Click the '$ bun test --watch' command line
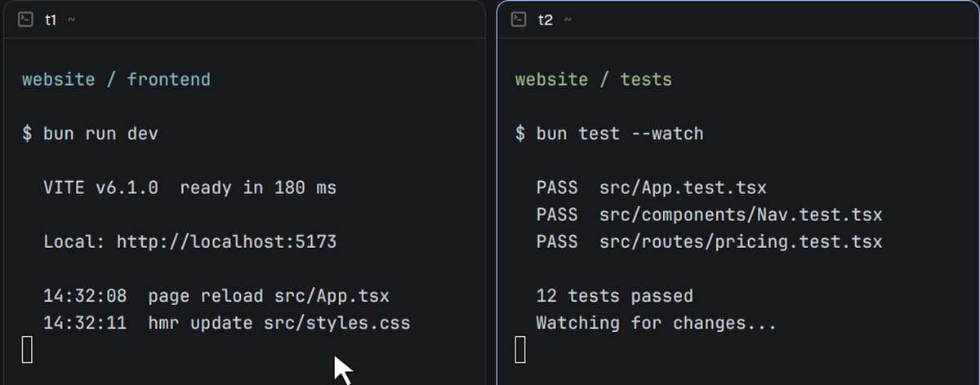Screen dimensions: 980x385 tap(609, 134)
